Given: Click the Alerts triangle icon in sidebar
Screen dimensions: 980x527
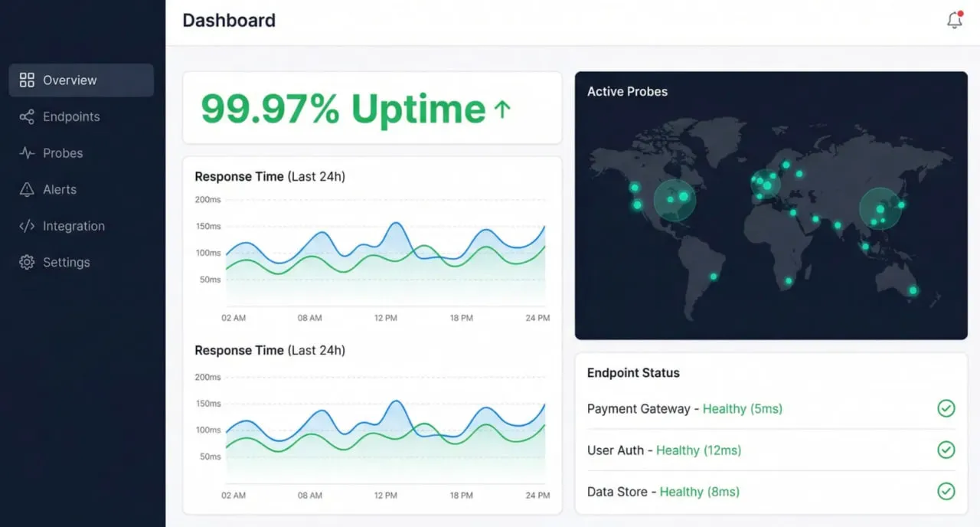Looking at the screenshot, I should (26, 189).
